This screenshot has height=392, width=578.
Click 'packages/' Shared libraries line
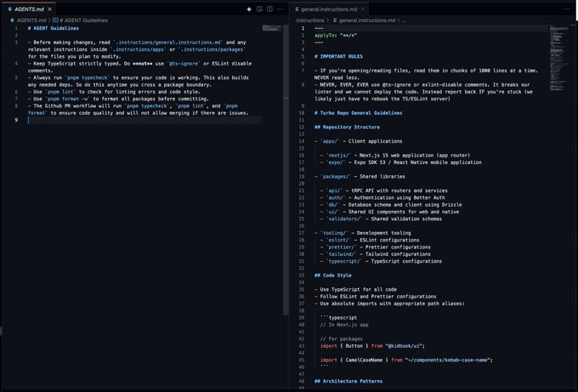[360, 177]
